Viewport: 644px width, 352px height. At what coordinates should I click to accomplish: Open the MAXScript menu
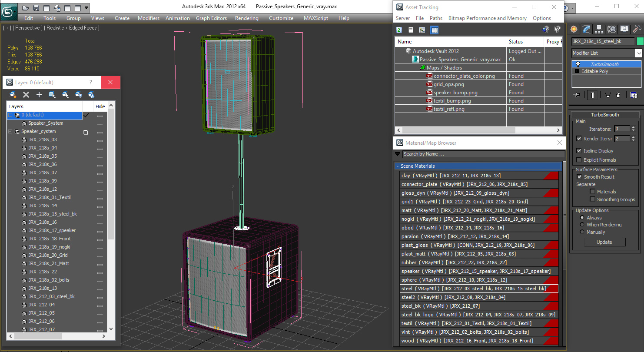point(316,18)
